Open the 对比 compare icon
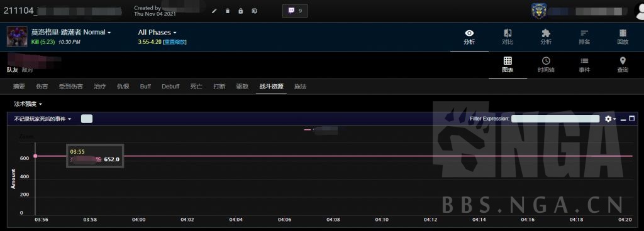This screenshot has height=231, width=644. click(508, 33)
